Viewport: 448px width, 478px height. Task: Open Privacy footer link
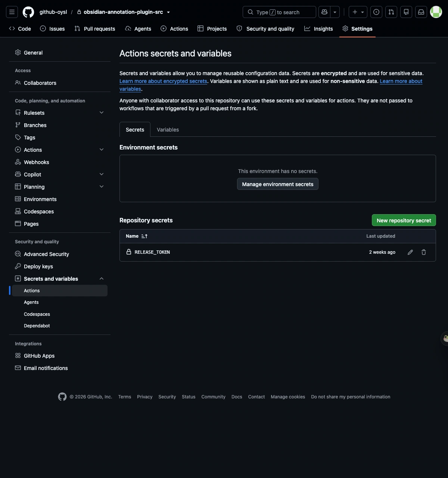[145, 397]
